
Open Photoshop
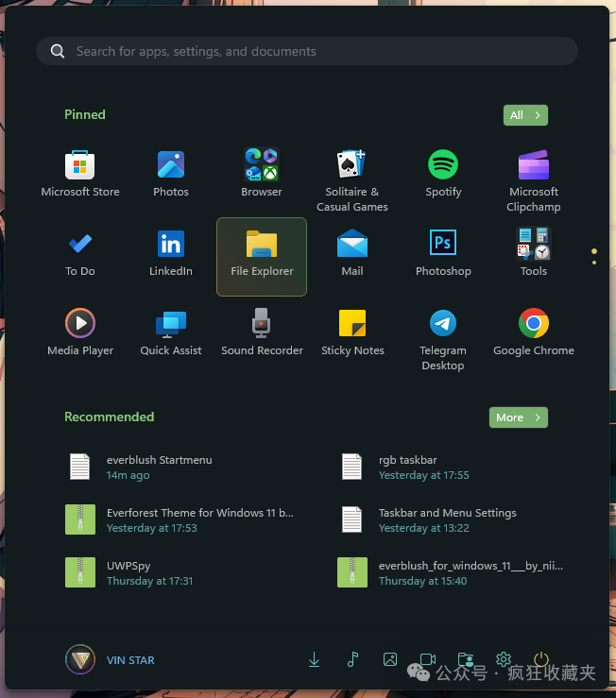pos(443,254)
